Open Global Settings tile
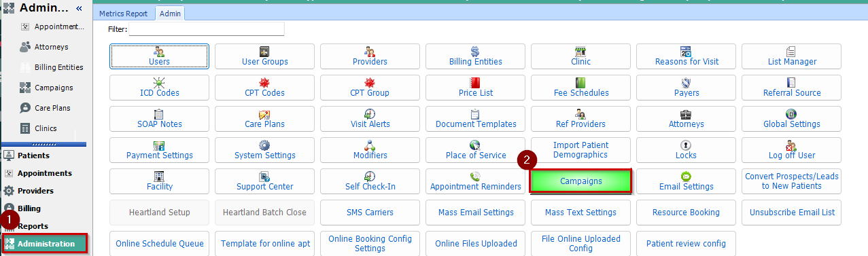Image resolution: width=868 pixels, height=256 pixels. coord(791,119)
